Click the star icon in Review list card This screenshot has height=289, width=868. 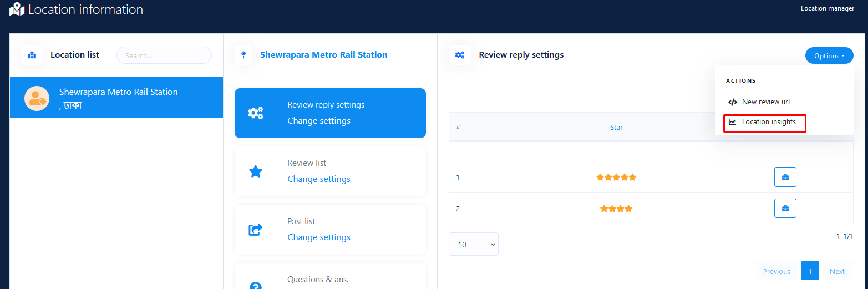click(x=255, y=171)
